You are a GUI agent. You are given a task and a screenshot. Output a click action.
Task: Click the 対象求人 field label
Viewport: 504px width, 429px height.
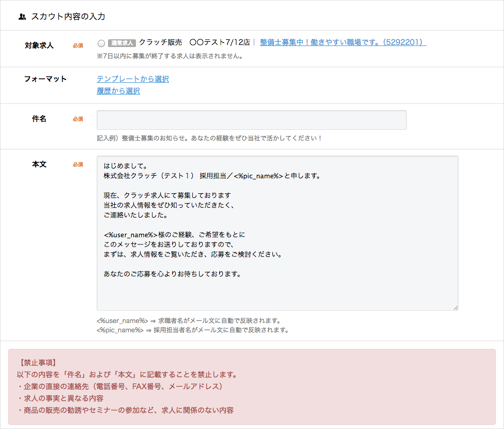[x=39, y=45]
